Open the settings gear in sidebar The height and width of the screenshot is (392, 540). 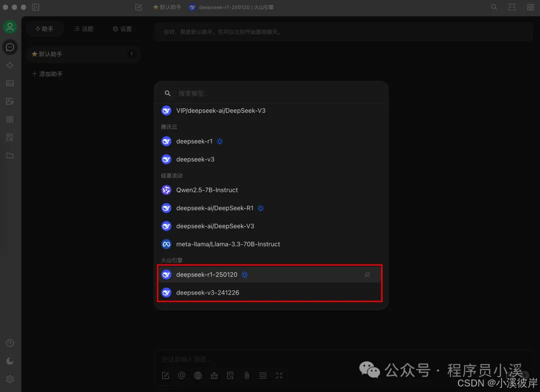(x=10, y=379)
